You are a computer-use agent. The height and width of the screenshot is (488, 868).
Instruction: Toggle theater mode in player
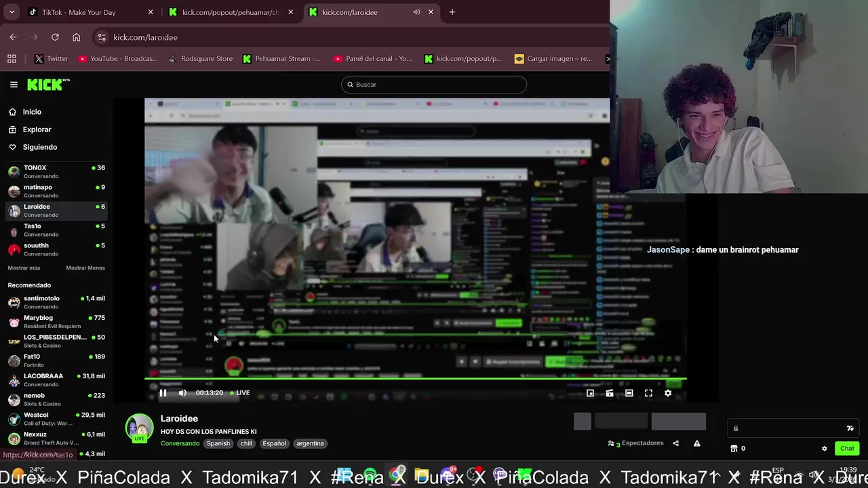629,393
